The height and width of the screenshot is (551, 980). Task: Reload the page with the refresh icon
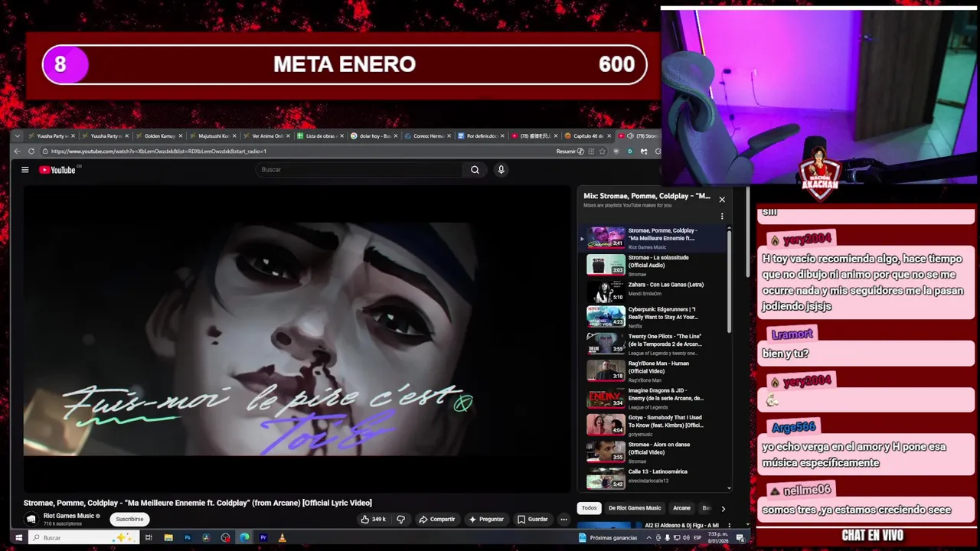pyautogui.click(x=31, y=152)
